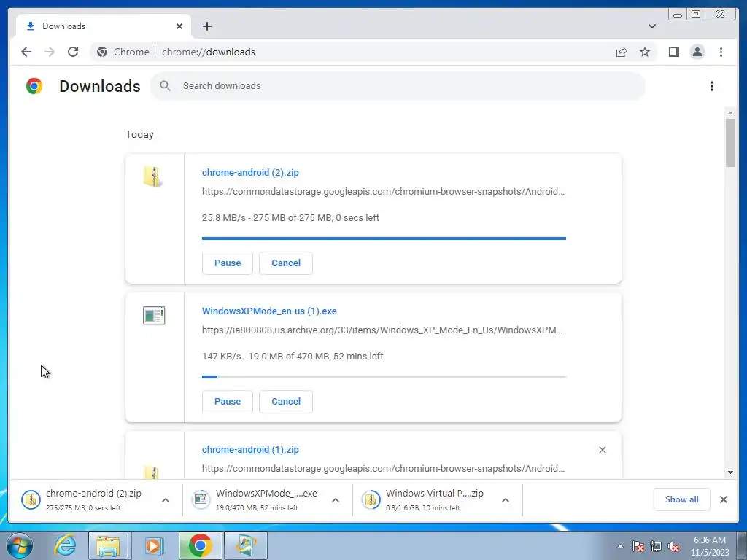747x560 pixels.
Task: Open the profile avatar menu
Action: [x=697, y=52]
